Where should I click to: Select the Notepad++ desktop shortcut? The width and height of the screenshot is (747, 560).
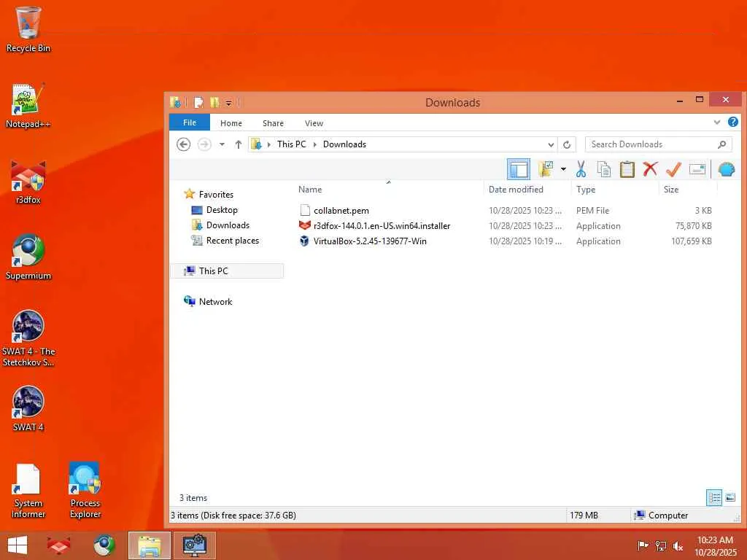[x=28, y=106]
